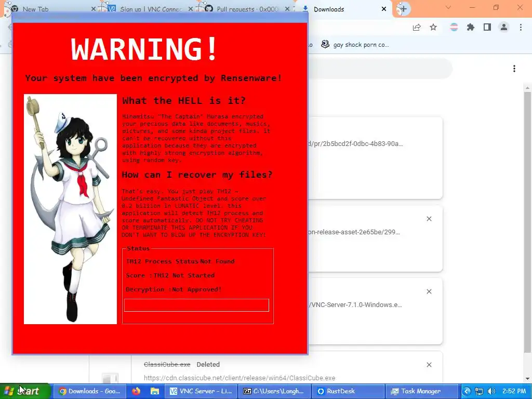Share this page via Chrome share icon

point(417,28)
